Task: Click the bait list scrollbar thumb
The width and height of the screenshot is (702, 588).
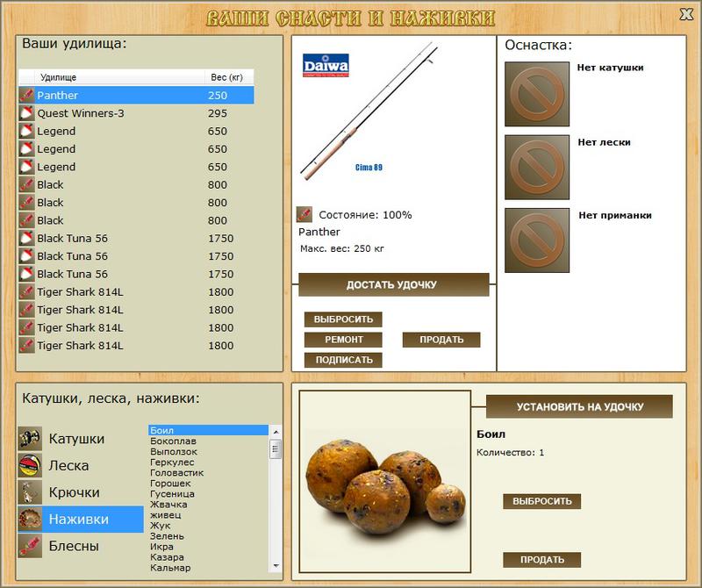Action: [x=276, y=448]
